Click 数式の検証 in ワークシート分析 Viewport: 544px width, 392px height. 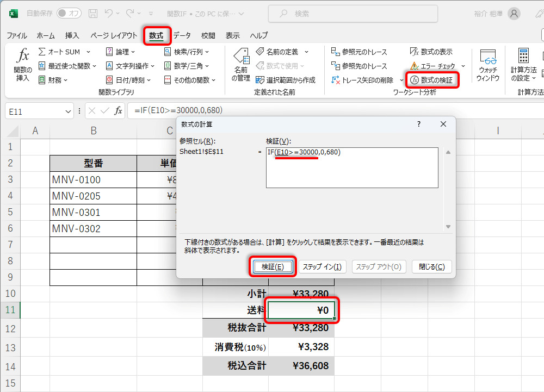pos(432,80)
